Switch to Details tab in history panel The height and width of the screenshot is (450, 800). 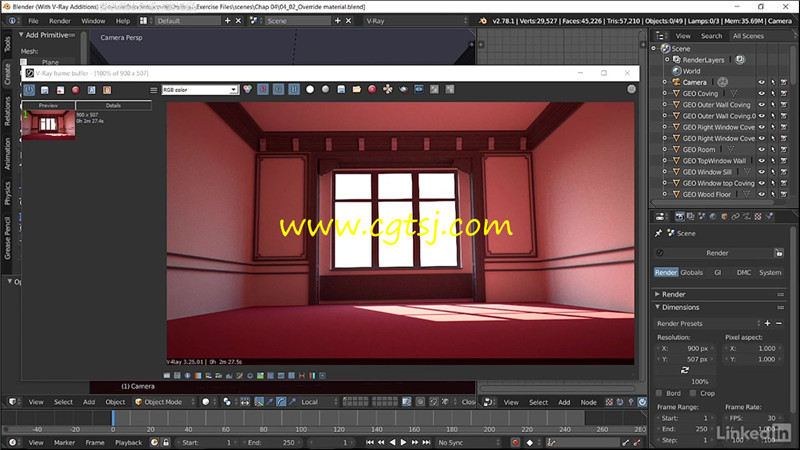pos(113,106)
